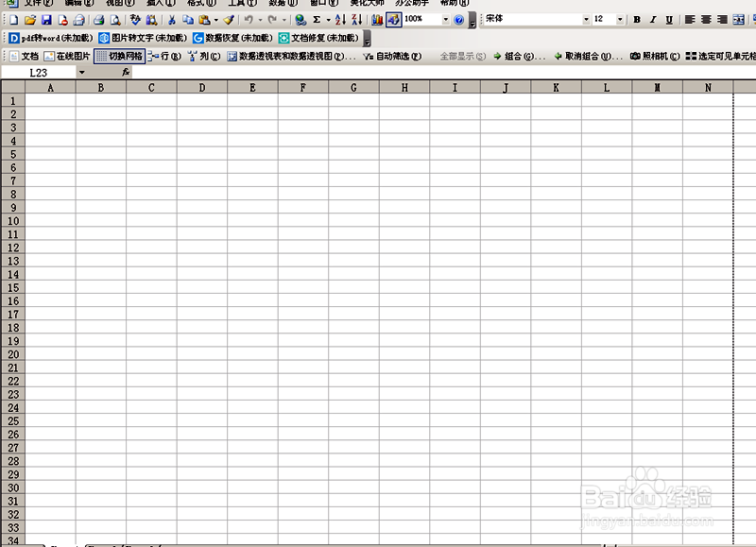
Task: Click pdf转word (未加载) button
Action: coord(51,38)
